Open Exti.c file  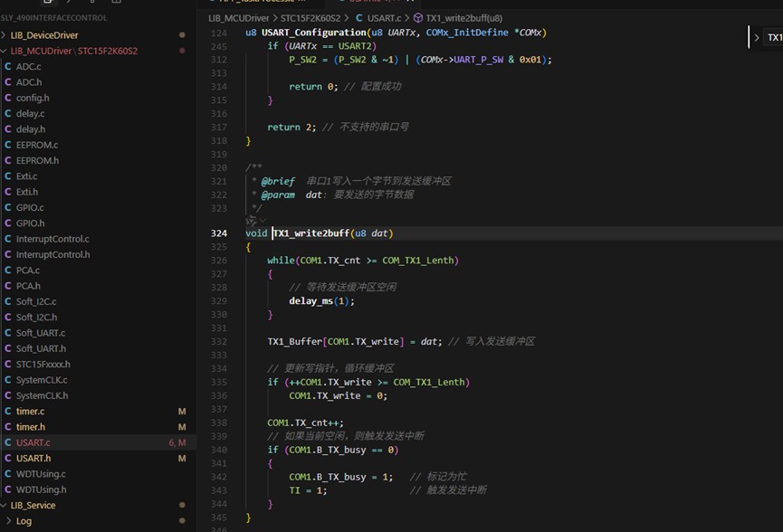click(26, 176)
